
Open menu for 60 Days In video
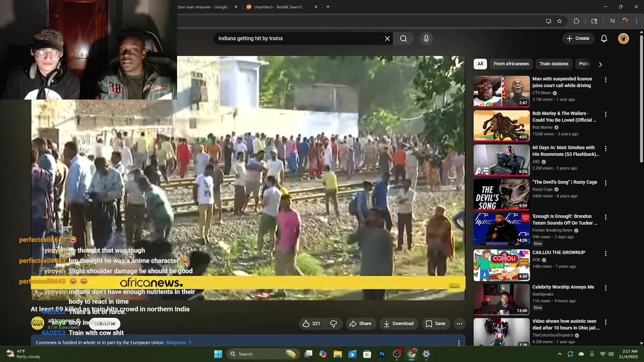coord(606,149)
